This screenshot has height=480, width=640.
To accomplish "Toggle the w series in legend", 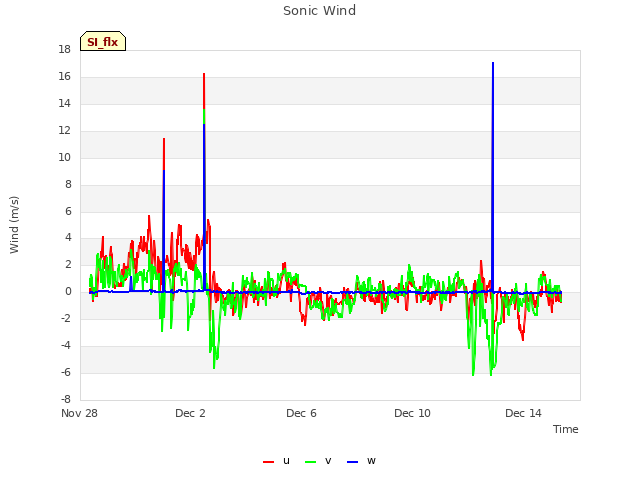I will [x=361, y=461].
